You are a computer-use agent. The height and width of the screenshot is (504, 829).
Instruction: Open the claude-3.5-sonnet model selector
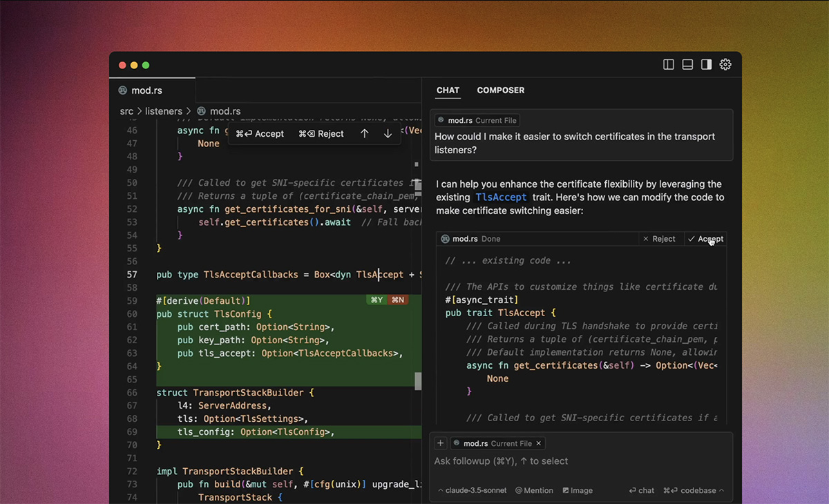[x=473, y=490]
